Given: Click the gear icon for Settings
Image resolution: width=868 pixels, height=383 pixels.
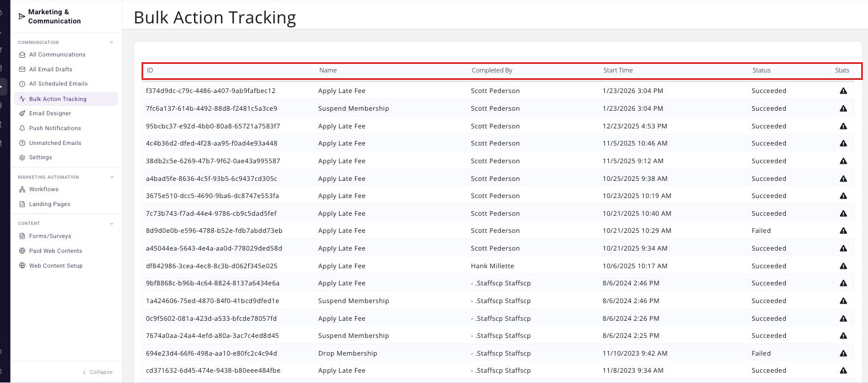Looking at the screenshot, I should point(22,158).
